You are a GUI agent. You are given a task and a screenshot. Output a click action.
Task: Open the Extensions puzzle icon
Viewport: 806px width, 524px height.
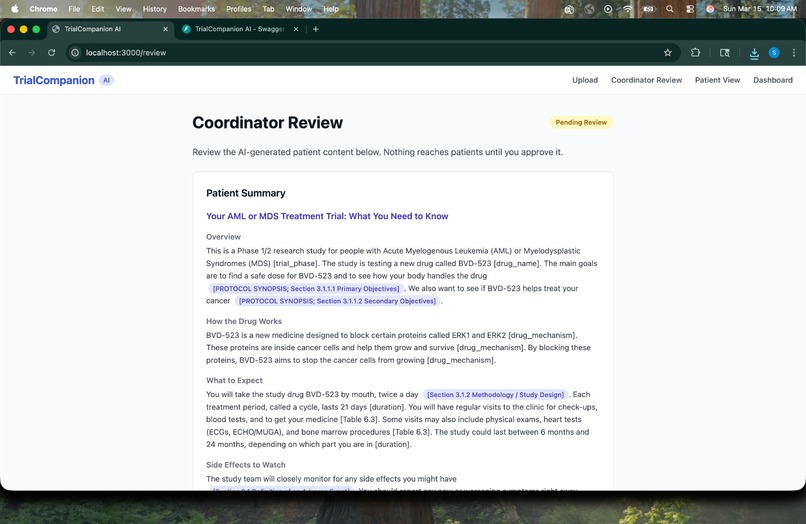(695, 52)
